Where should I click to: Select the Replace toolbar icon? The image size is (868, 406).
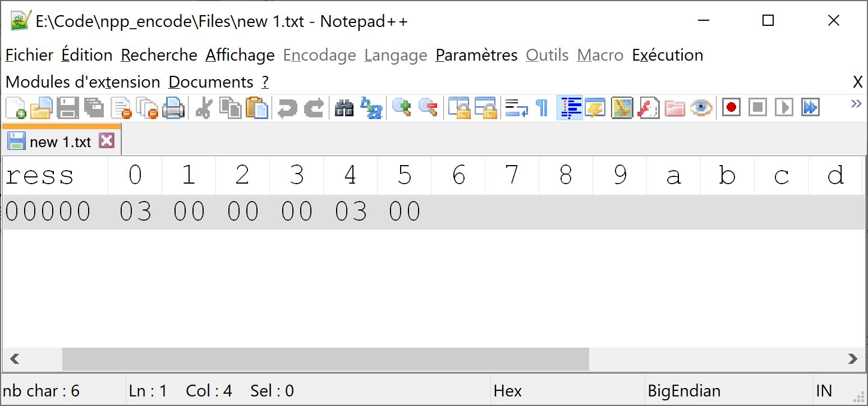click(x=372, y=108)
